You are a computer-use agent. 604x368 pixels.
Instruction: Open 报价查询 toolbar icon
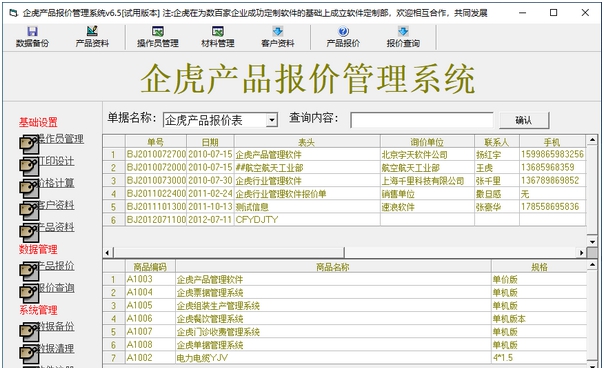point(403,31)
